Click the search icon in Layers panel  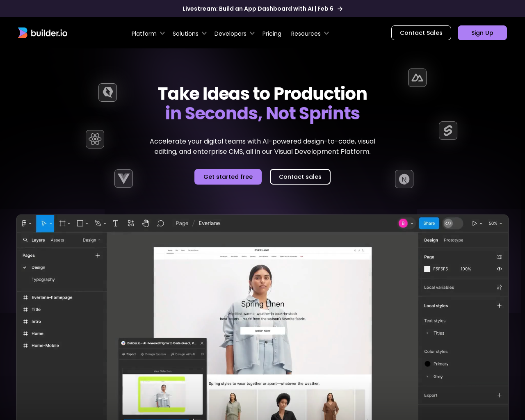pos(25,240)
